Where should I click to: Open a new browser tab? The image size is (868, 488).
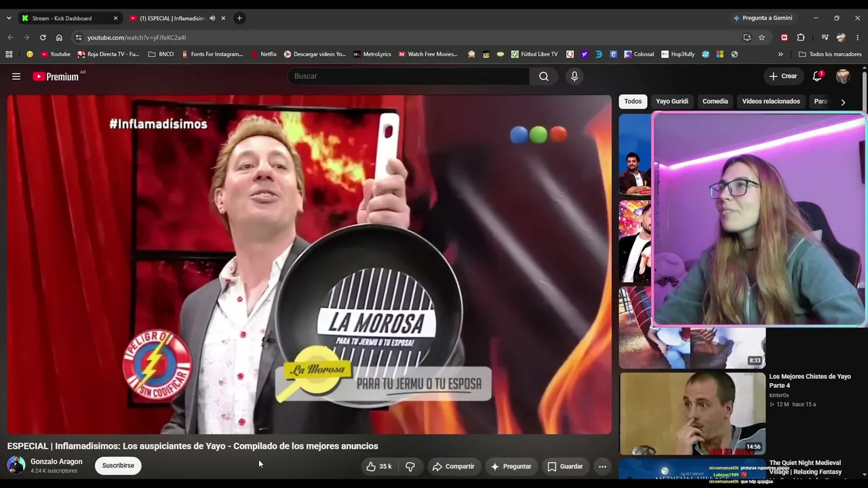click(239, 18)
